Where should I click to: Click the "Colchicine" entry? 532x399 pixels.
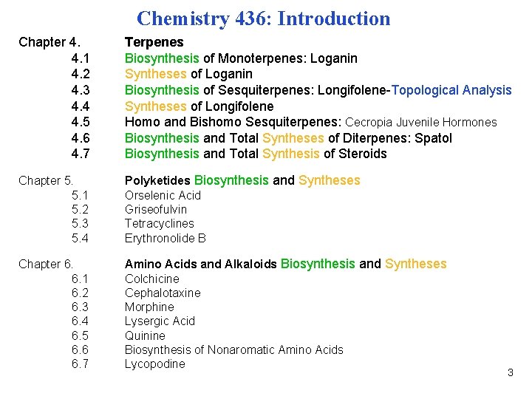pos(152,279)
